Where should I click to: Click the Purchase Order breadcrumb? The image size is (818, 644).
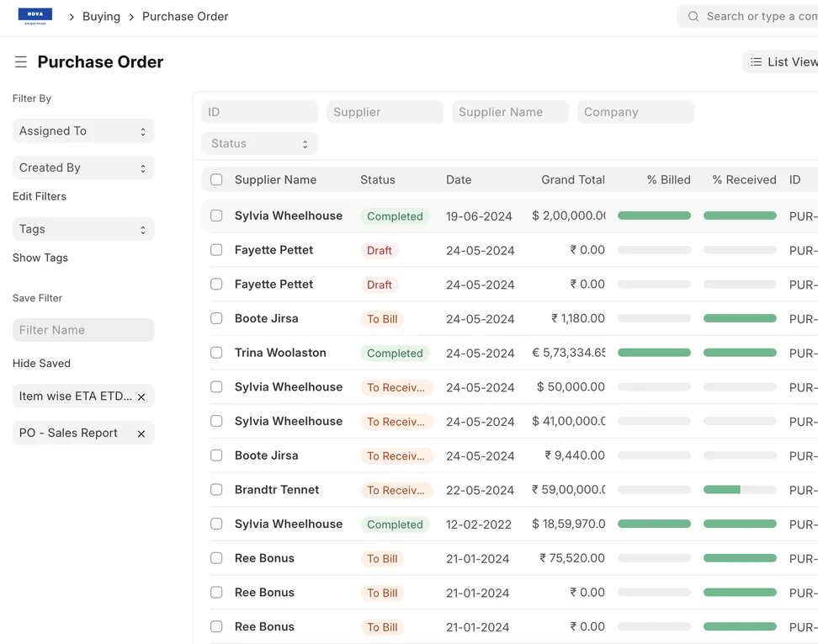pos(185,16)
